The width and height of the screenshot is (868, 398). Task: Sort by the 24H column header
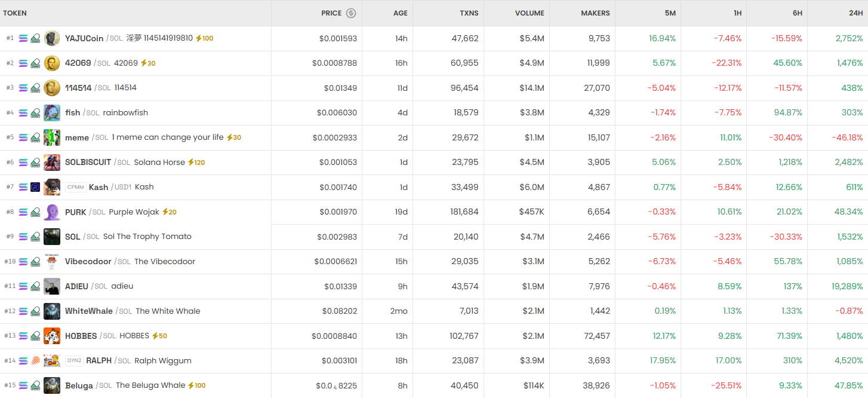point(855,13)
